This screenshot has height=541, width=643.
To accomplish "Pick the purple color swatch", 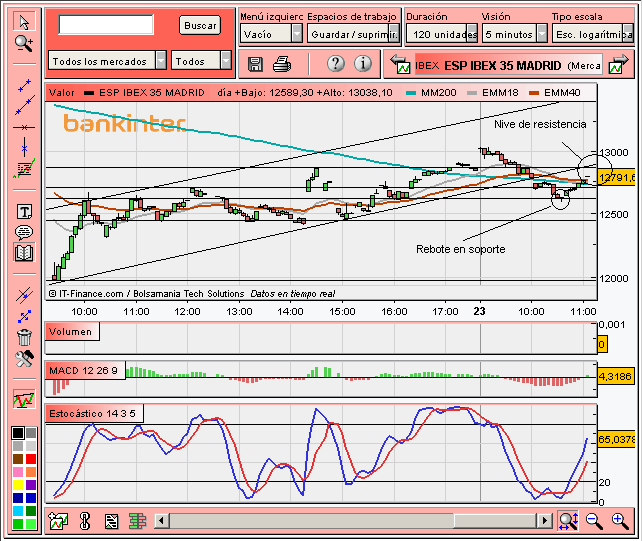I will click(31, 485).
